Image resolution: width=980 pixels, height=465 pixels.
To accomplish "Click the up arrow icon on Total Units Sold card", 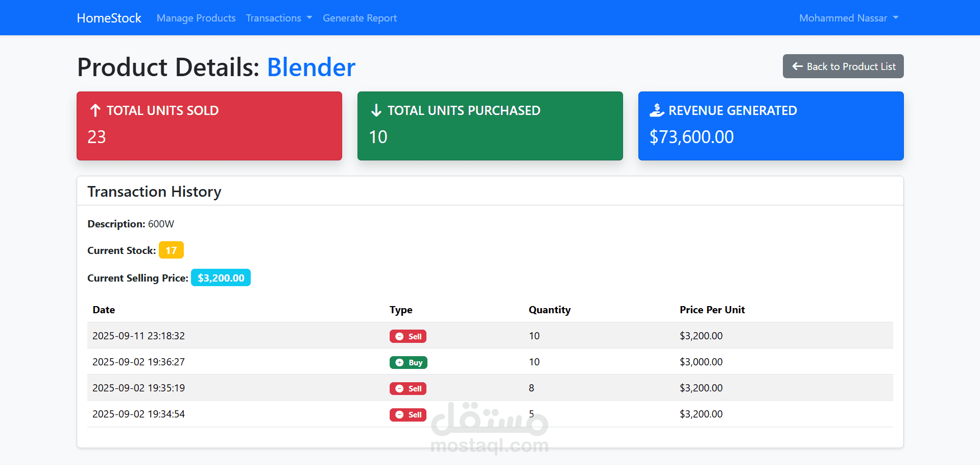I will (94, 110).
